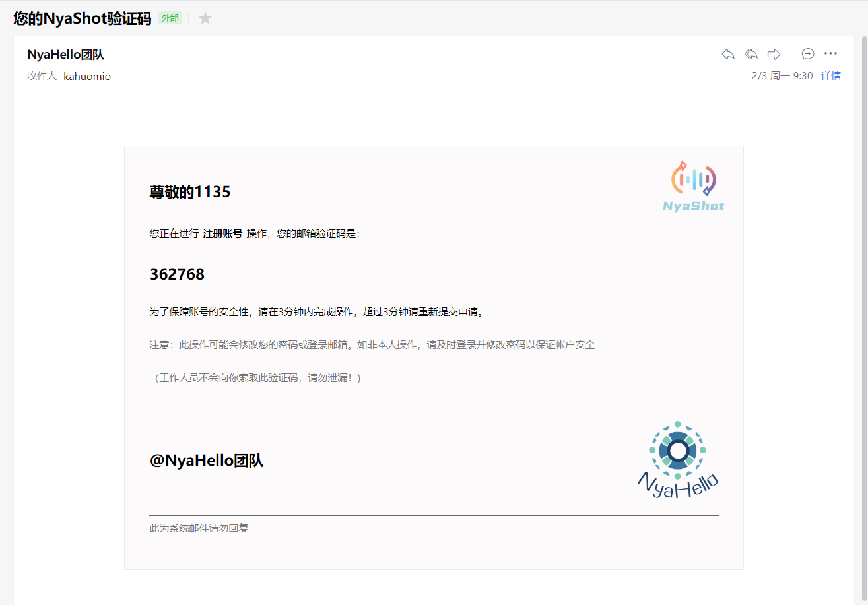This screenshot has height=605, width=868.
Task: Click the verification code 362768
Action: click(177, 274)
